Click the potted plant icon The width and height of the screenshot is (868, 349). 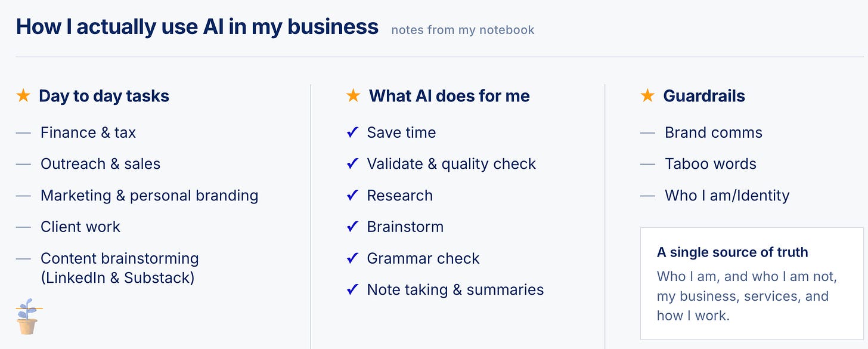click(27, 317)
